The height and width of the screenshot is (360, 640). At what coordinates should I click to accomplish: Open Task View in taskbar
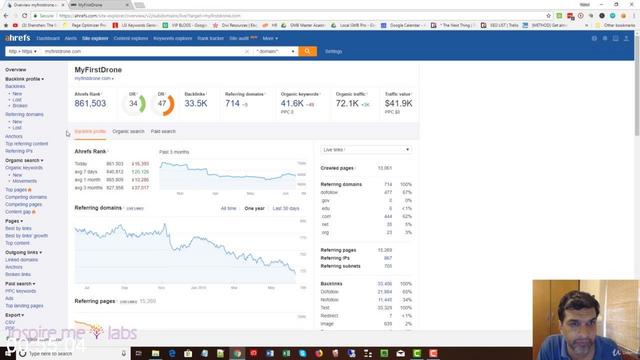tap(138, 353)
